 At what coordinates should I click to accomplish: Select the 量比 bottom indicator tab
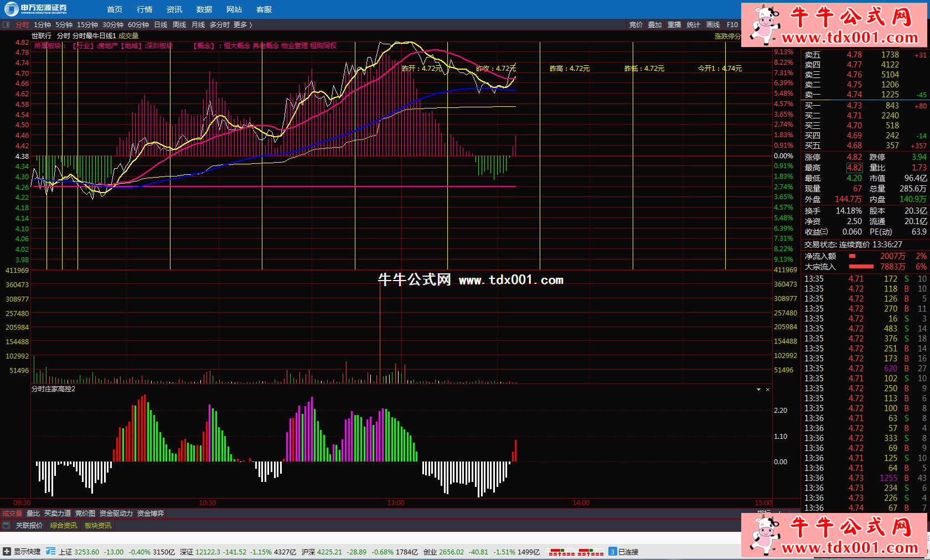click(33, 514)
